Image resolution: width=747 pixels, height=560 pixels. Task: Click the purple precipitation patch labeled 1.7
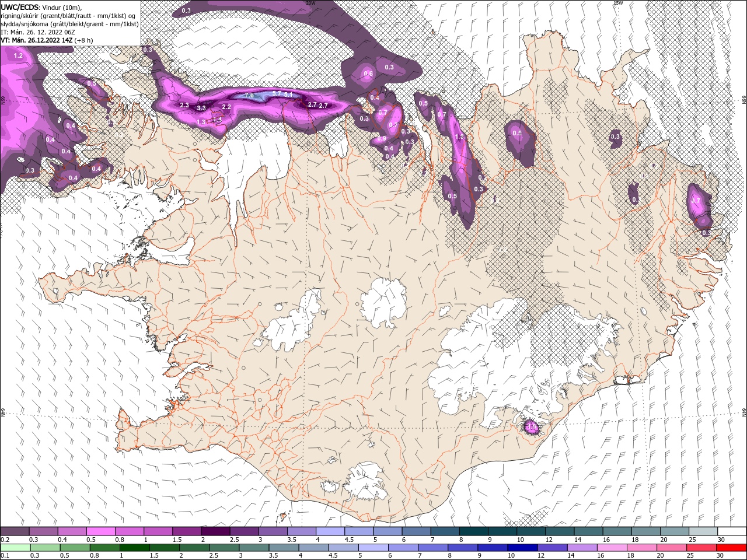[699, 205]
